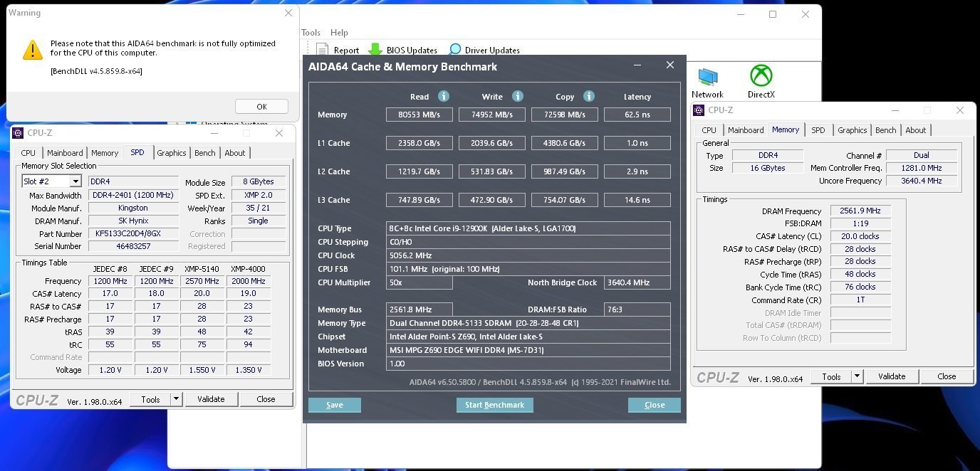Click the Part Number field KF5133C20D4/8GX

tap(134, 233)
